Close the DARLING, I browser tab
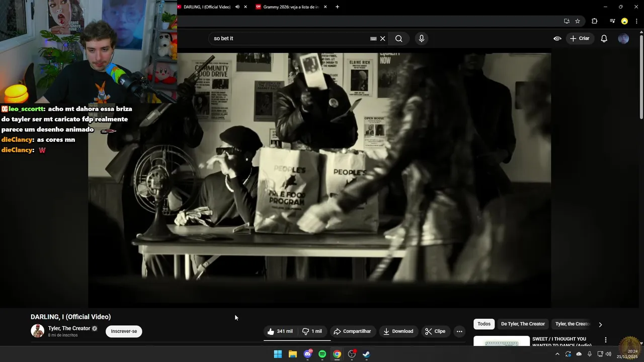644x362 pixels. pyautogui.click(x=246, y=7)
